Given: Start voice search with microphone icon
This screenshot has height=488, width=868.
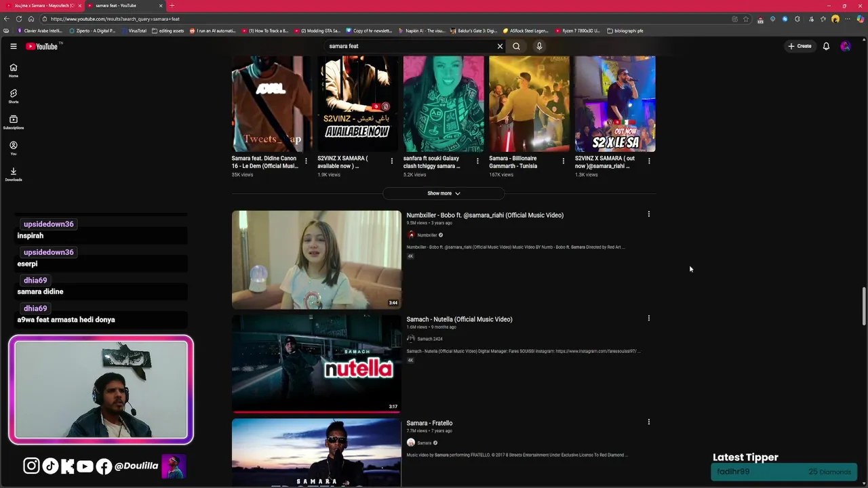Looking at the screenshot, I should 539,46.
